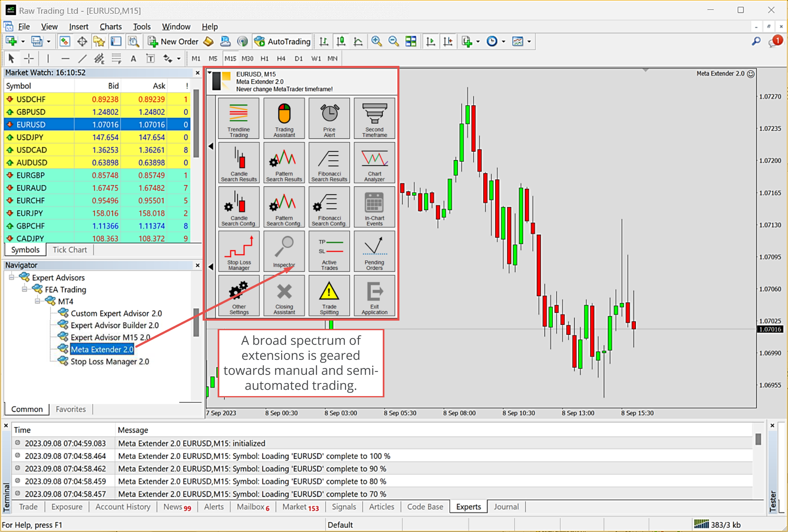Click the notification chat bubble icon
The image size is (788, 532).
tap(776, 41)
